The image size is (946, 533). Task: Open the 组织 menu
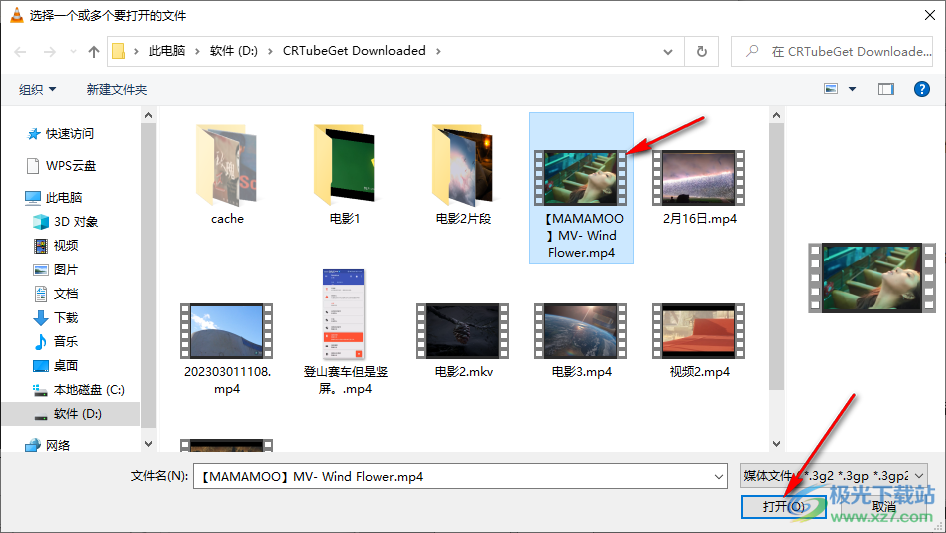(x=37, y=89)
